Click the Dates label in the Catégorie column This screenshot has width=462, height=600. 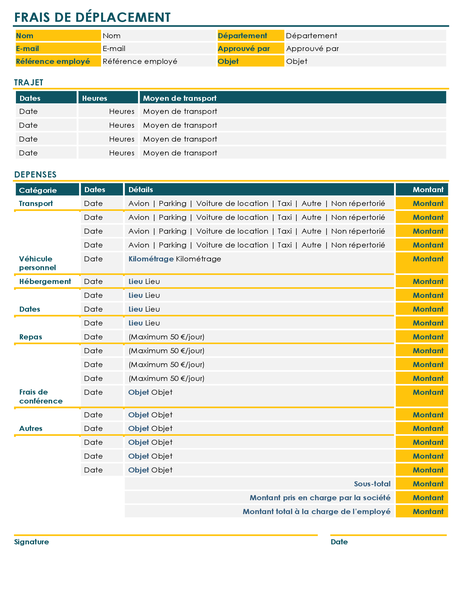click(x=29, y=309)
